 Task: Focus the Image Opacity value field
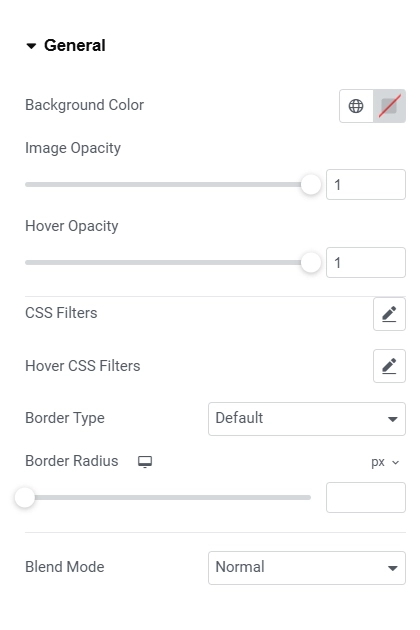366,184
